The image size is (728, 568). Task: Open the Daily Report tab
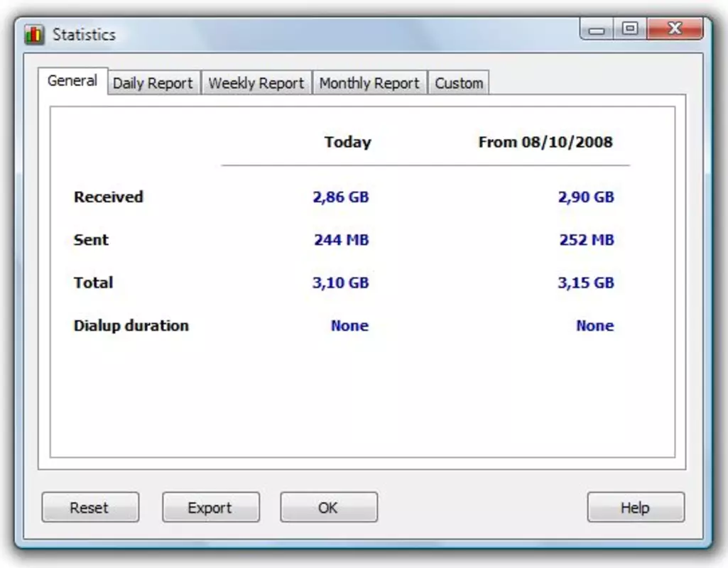click(x=153, y=83)
